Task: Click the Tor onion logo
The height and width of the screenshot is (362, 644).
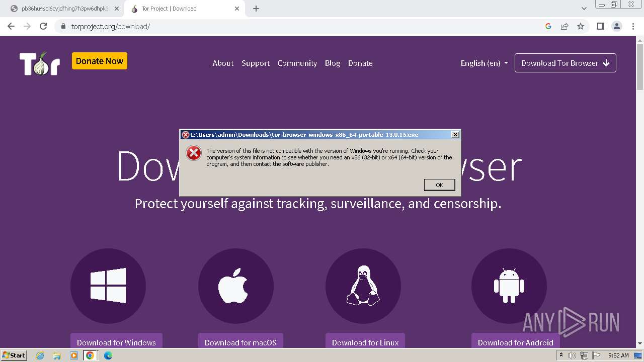Action: [40, 63]
